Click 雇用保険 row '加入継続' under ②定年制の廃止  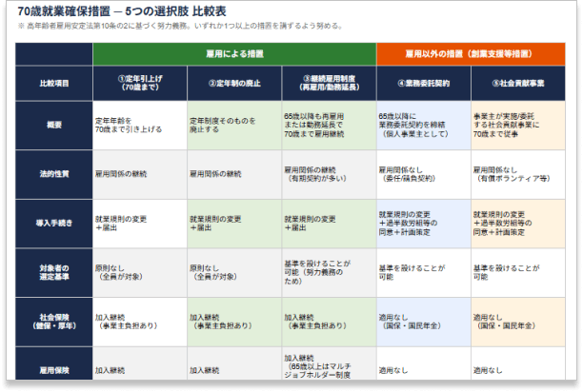coord(234,363)
